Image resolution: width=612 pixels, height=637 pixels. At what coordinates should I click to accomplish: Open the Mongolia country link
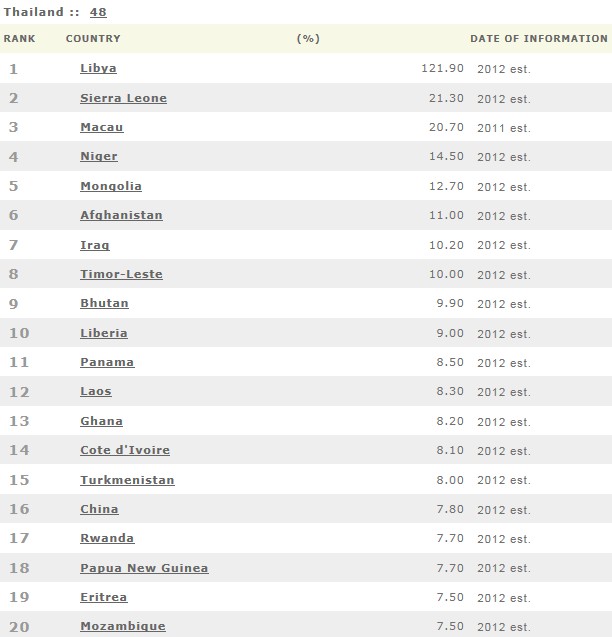(111, 186)
